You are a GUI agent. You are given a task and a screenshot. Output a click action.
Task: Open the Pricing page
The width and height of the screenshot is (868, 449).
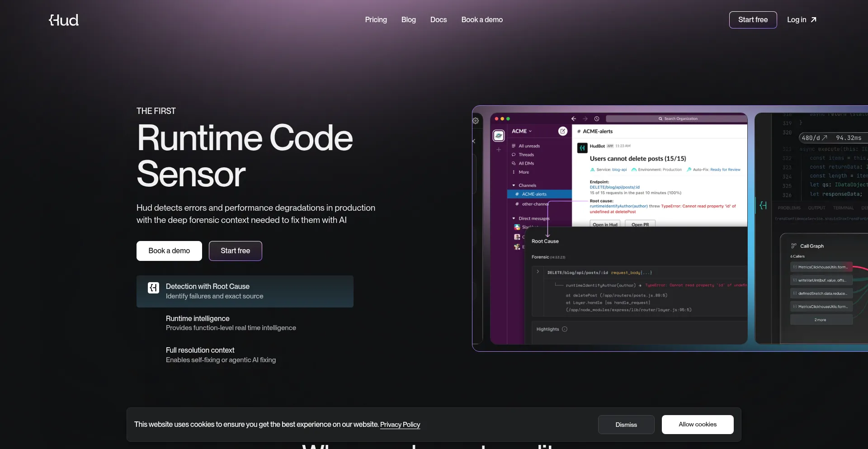376,20
